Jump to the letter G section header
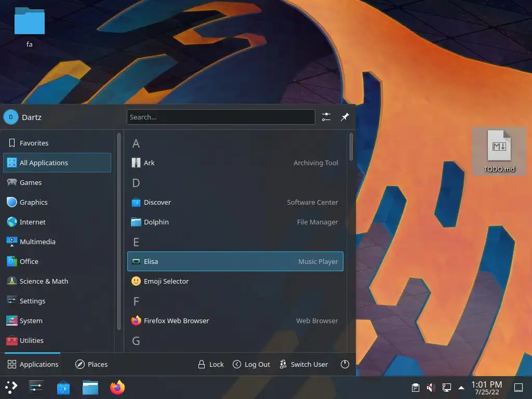 click(x=136, y=341)
